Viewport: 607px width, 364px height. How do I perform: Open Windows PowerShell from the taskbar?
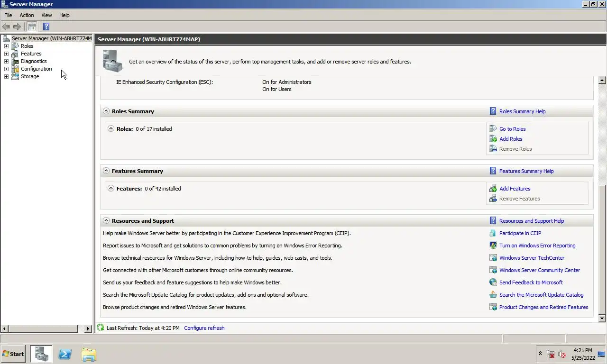[65, 354]
